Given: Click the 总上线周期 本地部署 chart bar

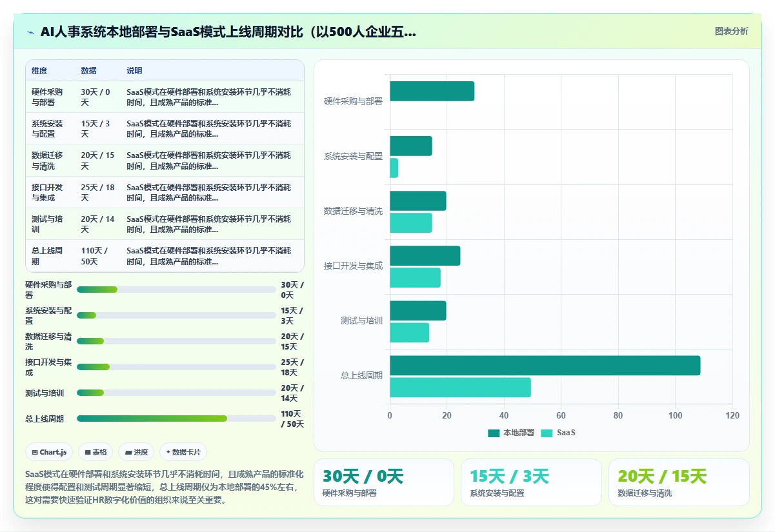Looking at the screenshot, I should click(x=545, y=366).
